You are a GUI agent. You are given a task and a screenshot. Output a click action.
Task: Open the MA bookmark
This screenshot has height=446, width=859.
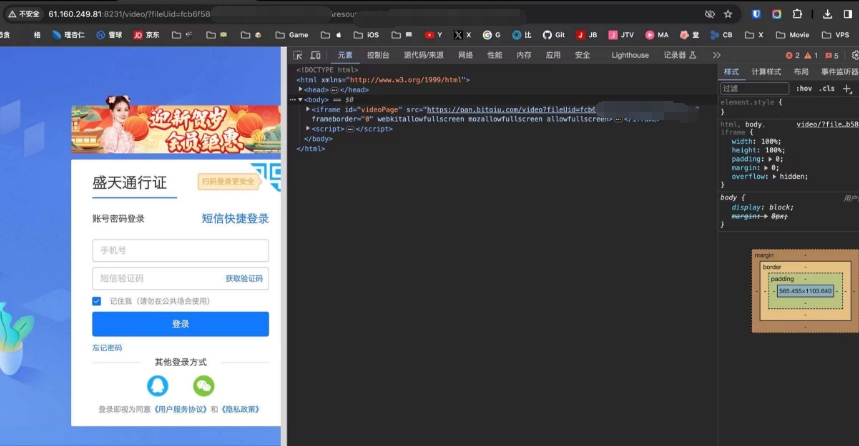click(x=656, y=35)
